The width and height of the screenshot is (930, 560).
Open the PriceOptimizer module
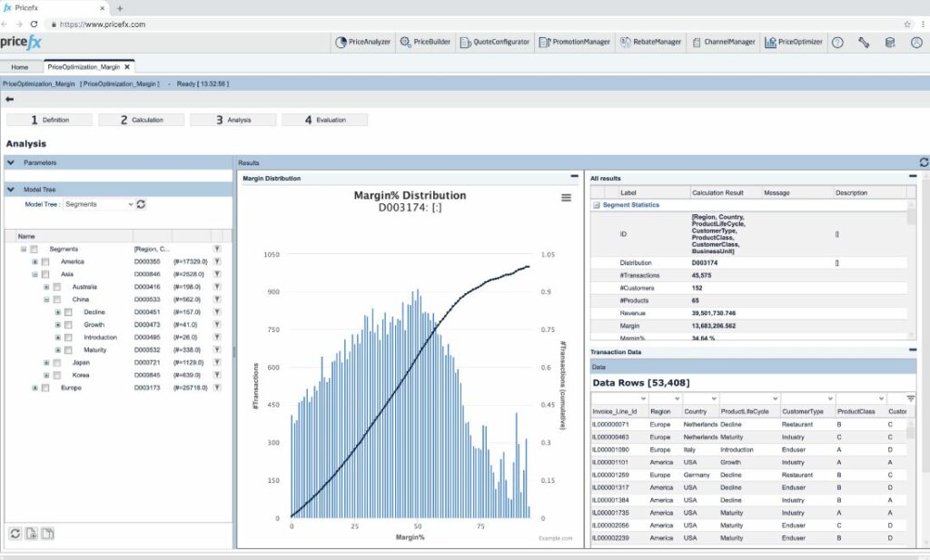793,42
